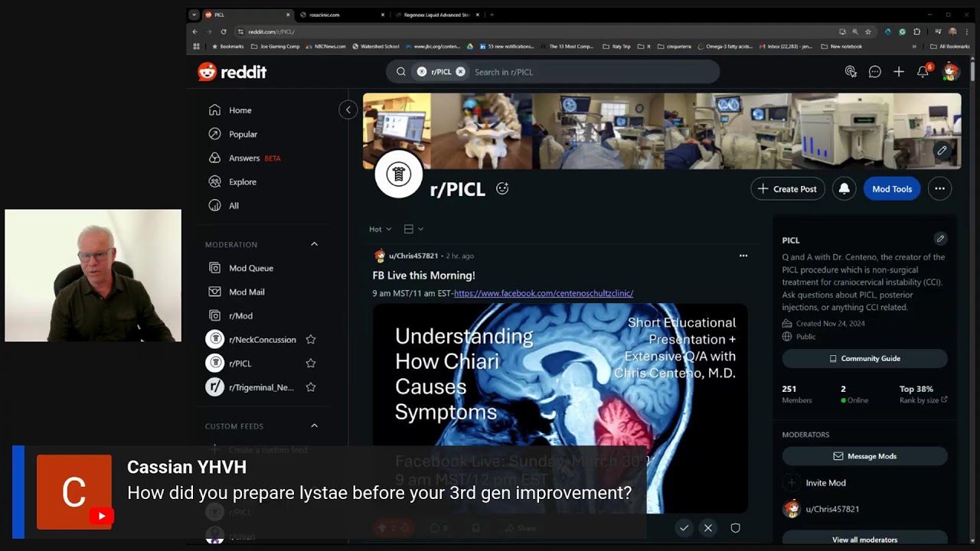Open the notifications bell with badge
980x551 pixels.
point(923,72)
